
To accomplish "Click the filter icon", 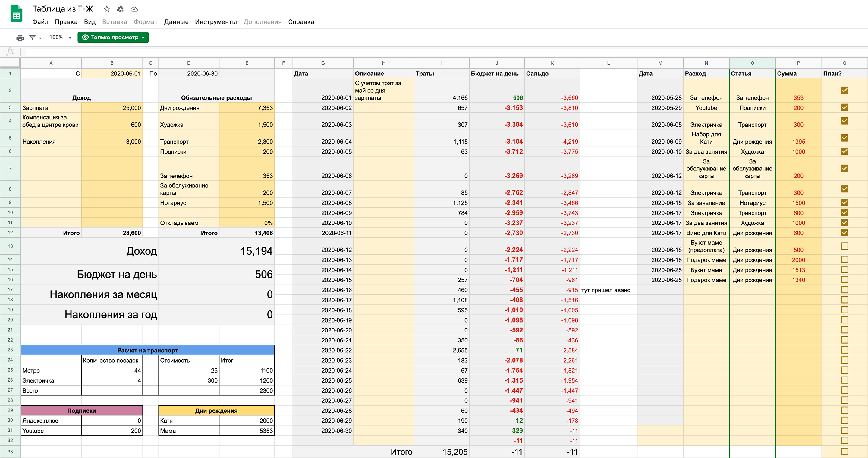I will [x=32, y=37].
